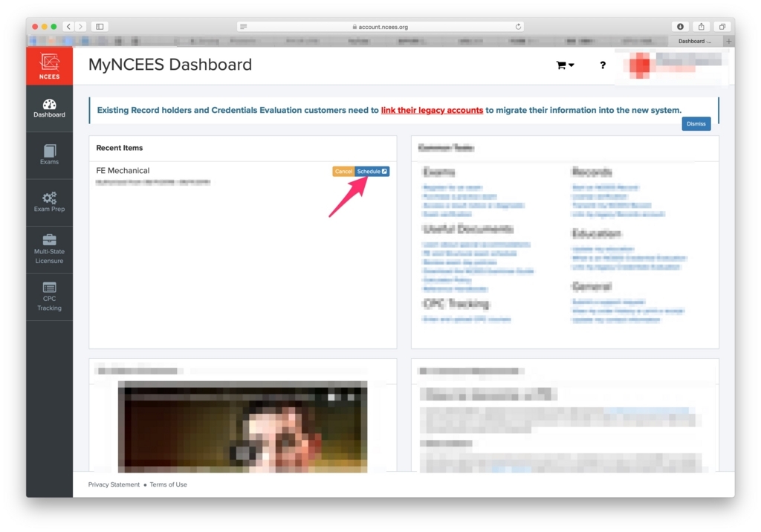
Task: Follow the 'link their legacy accounts' link
Action: (432, 110)
